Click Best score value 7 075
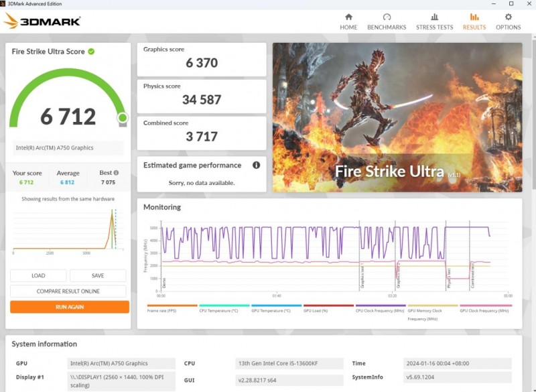 point(108,182)
